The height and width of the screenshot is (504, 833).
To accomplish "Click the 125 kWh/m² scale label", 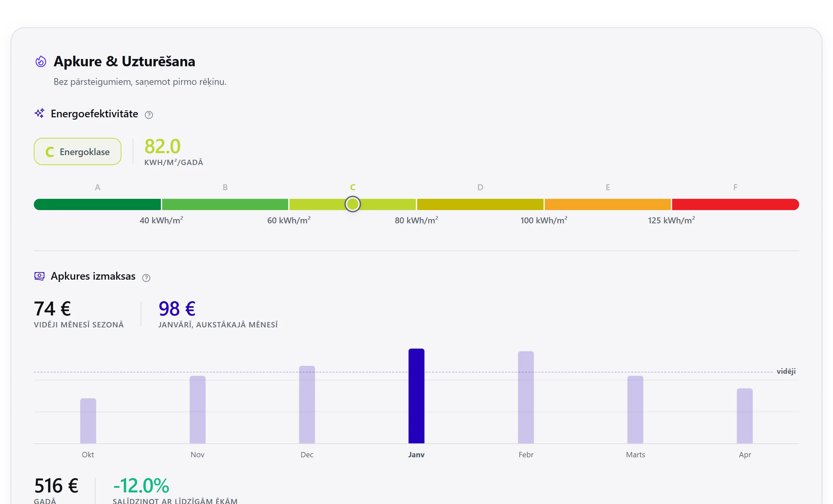I will 672,220.
